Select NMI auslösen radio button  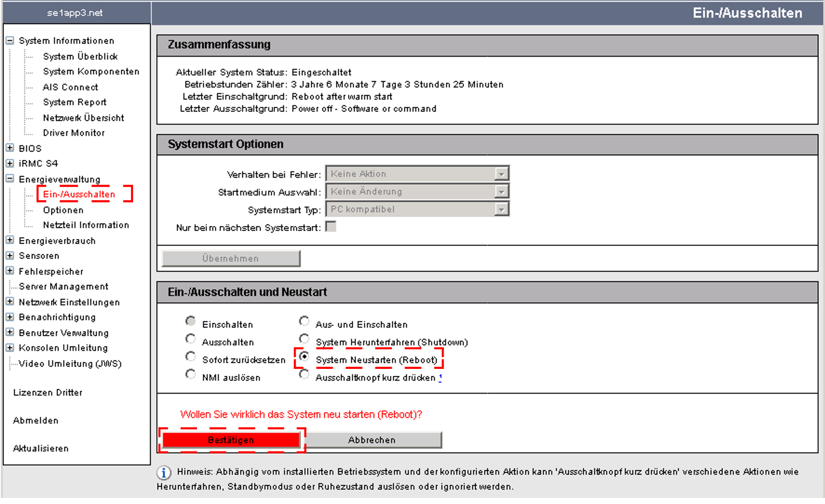(x=190, y=374)
